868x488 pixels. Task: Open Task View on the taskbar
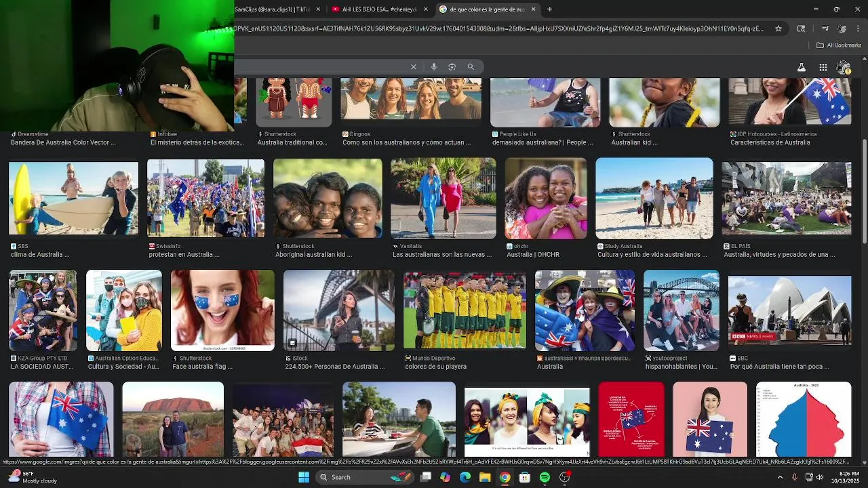tap(426, 477)
